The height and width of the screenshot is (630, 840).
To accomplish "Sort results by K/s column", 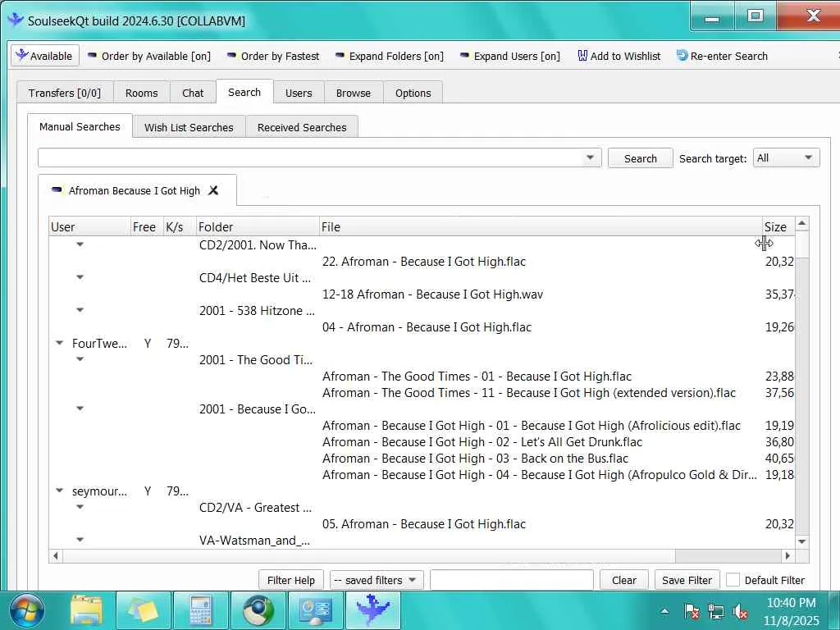I will (x=180, y=226).
